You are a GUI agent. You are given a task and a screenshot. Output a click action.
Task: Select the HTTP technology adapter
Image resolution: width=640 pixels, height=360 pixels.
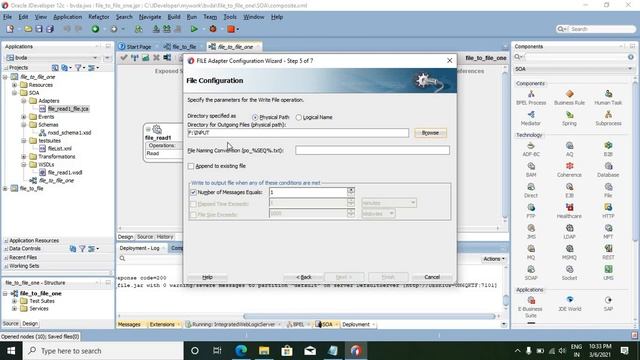tap(608, 211)
